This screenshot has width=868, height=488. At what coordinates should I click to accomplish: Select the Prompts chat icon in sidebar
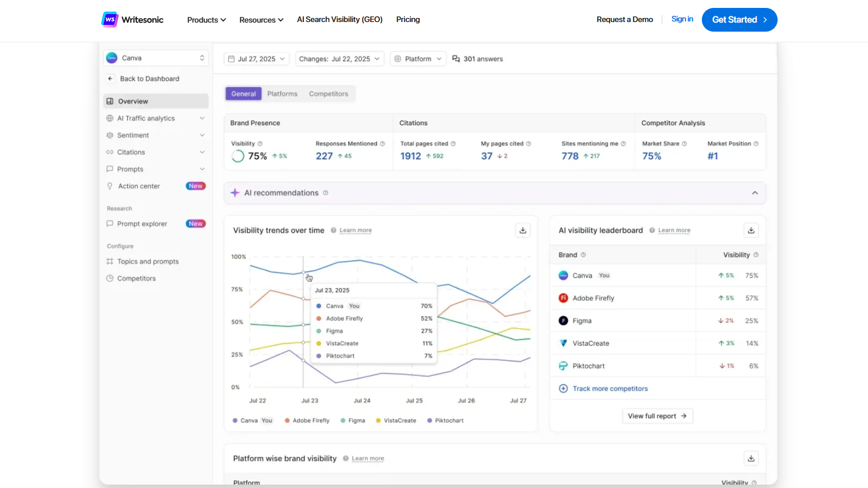click(x=110, y=169)
